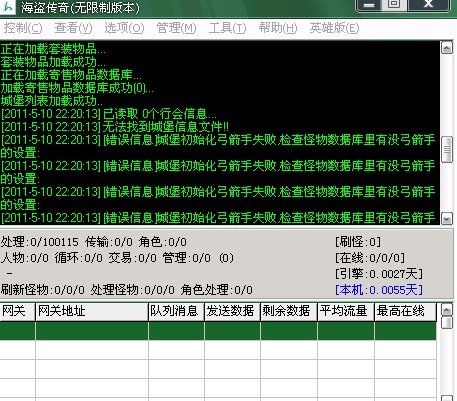Click the 平均流量 column header
457x401 pixels.
(346, 312)
